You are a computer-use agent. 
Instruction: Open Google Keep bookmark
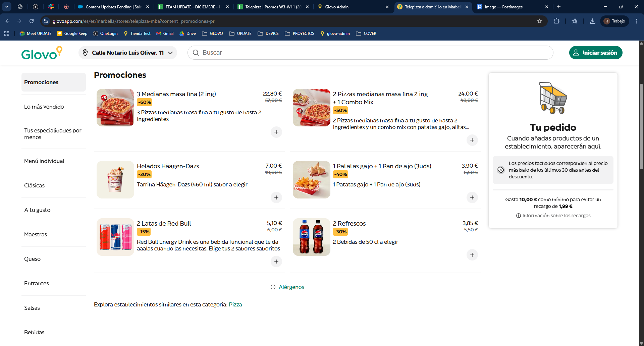72,34
